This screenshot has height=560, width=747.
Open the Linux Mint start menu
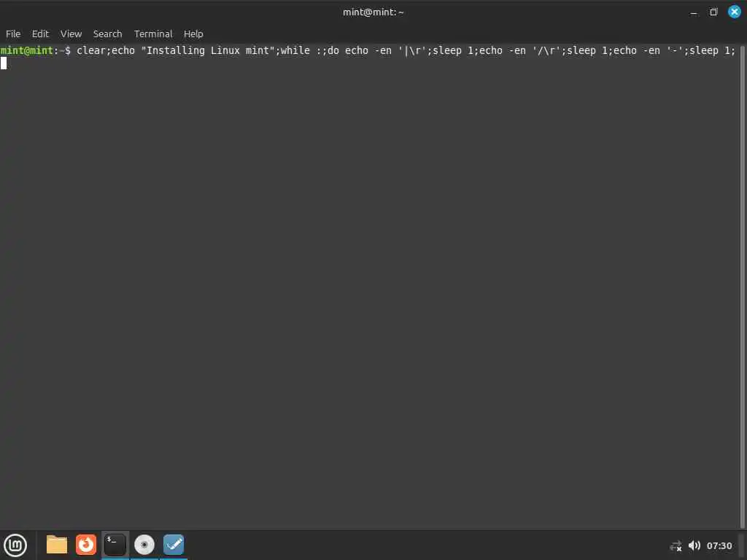15,545
